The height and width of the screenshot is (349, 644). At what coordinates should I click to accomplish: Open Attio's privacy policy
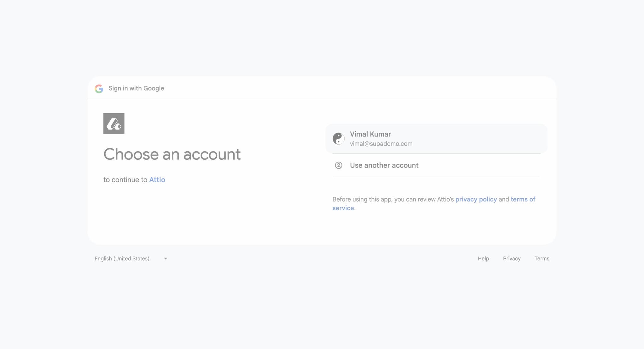tap(476, 199)
